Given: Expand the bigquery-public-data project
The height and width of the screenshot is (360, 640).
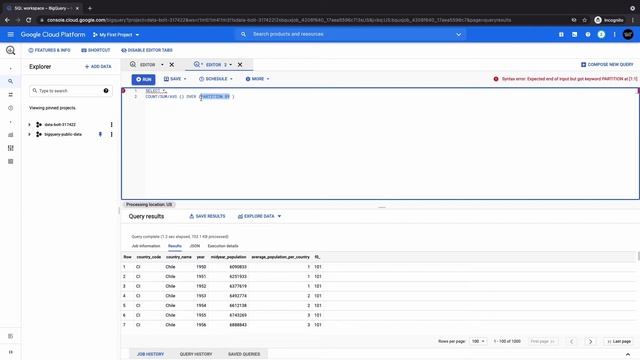Looking at the screenshot, I should [29, 134].
